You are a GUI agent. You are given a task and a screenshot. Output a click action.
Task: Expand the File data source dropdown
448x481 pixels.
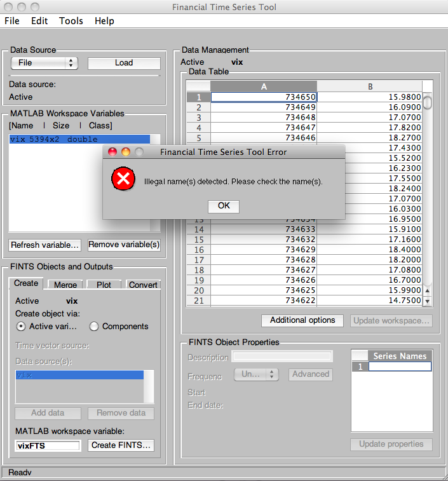click(x=44, y=63)
